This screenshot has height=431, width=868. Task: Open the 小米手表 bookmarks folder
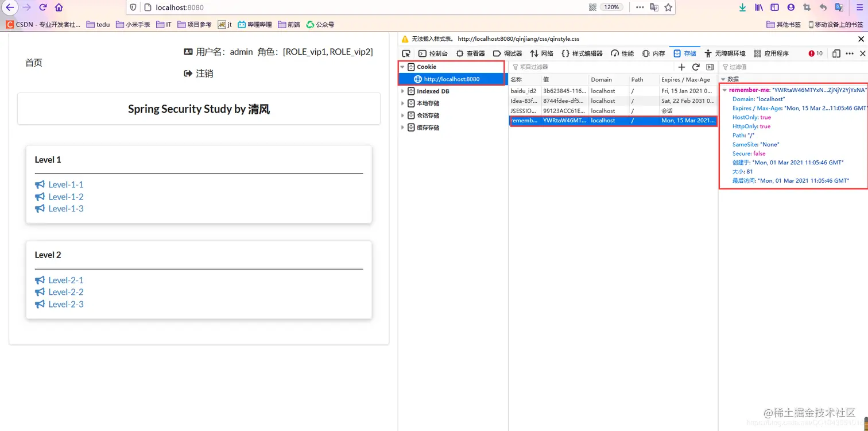click(133, 25)
